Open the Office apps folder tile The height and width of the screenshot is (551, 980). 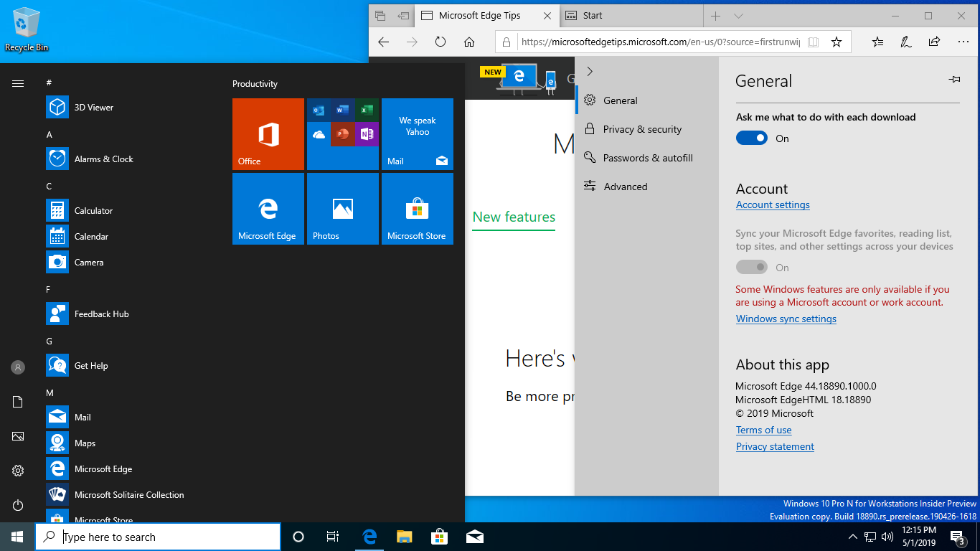(343, 134)
